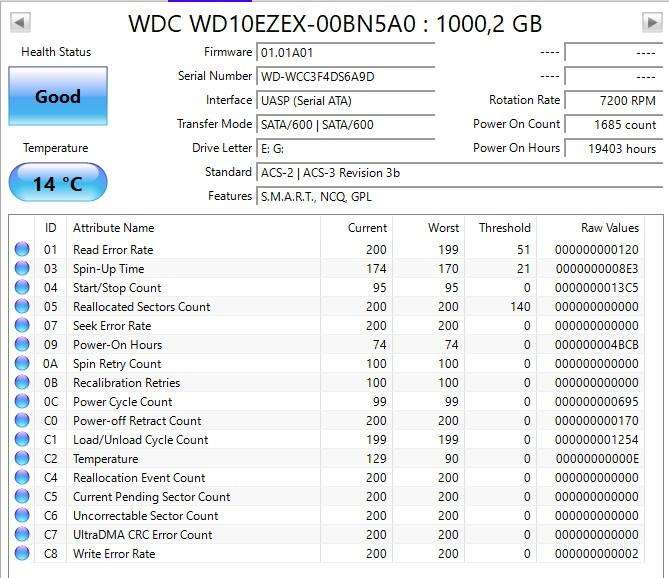
Task: Select the UltraDMA CRC Error Count name
Action: pos(143,534)
